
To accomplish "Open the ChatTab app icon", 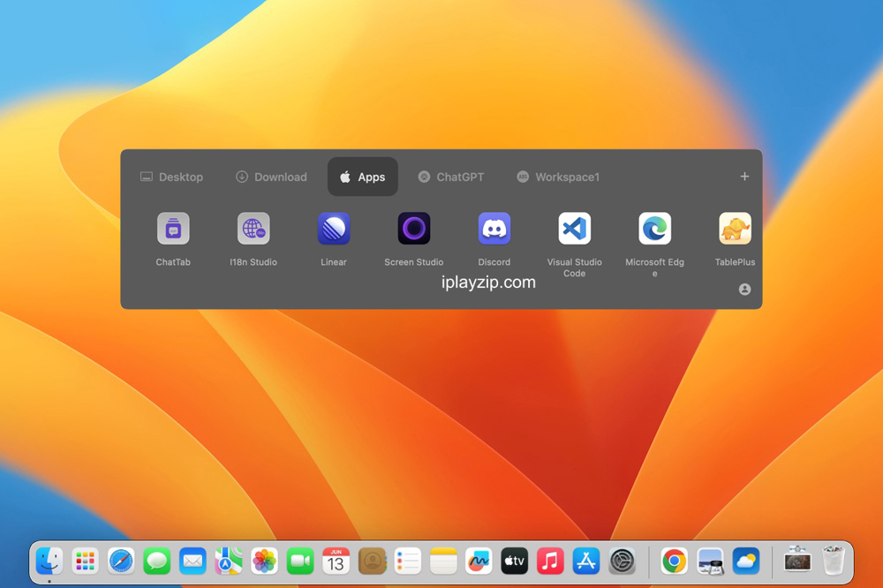I will click(173, 229).
